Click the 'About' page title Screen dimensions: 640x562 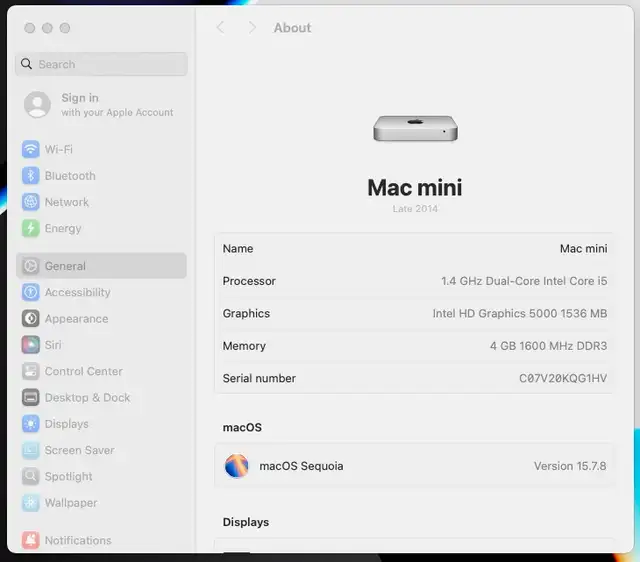coord(292,28)
